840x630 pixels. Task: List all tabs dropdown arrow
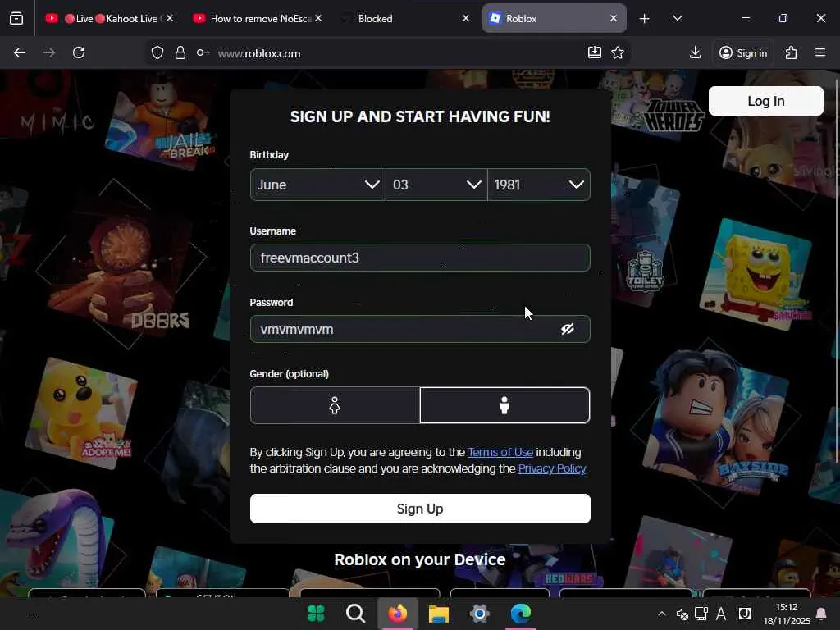(x=677, y=18)
